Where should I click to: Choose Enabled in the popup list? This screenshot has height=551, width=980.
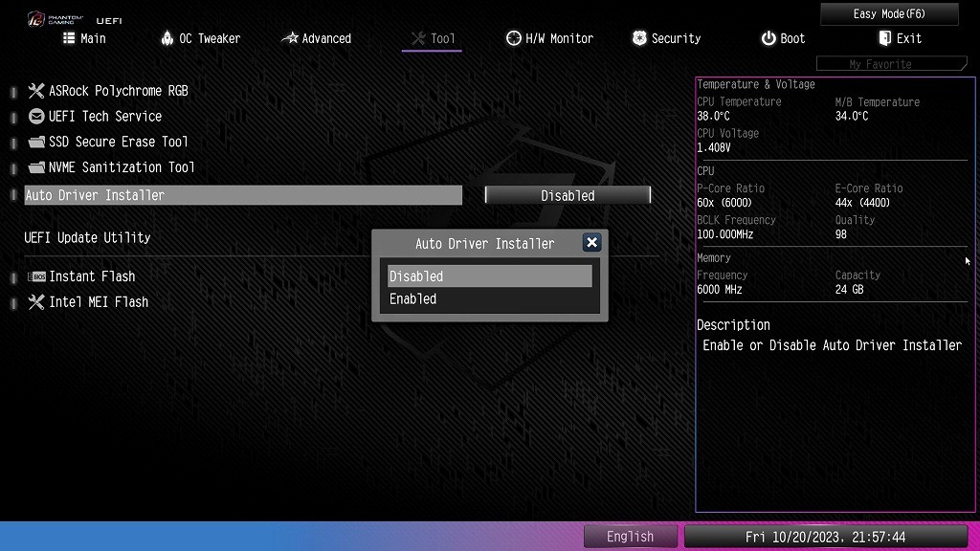click(x=489, y=298)
